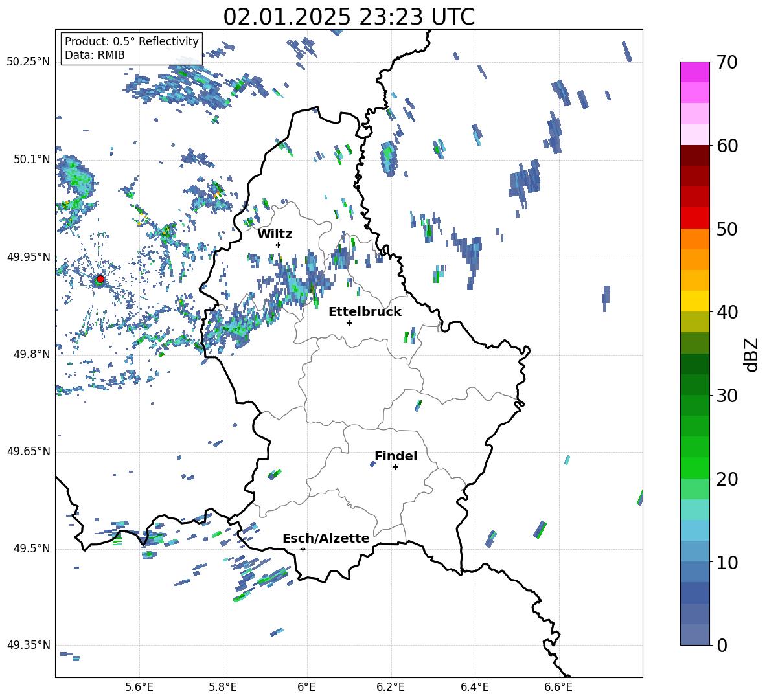The width and height of the screenshot is (767, 700).
Task: Pick the orange swatch just below 50 dBZ
Action: 695,239
